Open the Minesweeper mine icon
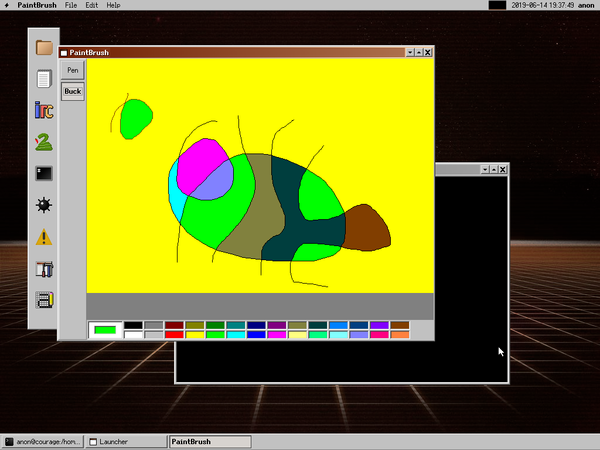Viewport: 600px width, 450px height. 44,205
